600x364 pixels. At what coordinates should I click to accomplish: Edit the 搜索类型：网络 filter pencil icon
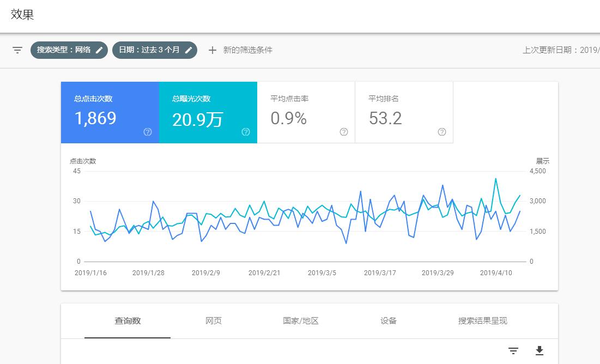99,50
